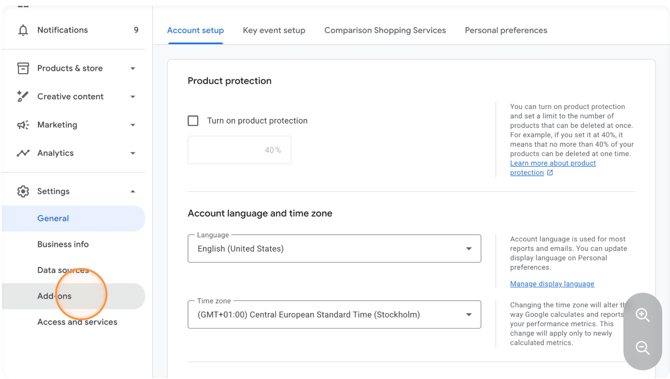Click the Account language and time zone heading
The width and height of the screenshot is (670, 379).
(260, 213)
